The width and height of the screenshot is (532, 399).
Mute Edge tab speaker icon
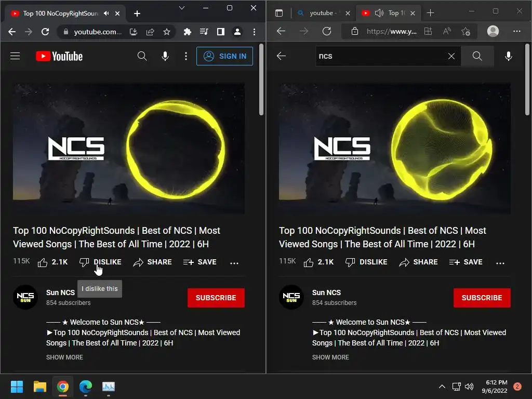[x=379, y=13]
